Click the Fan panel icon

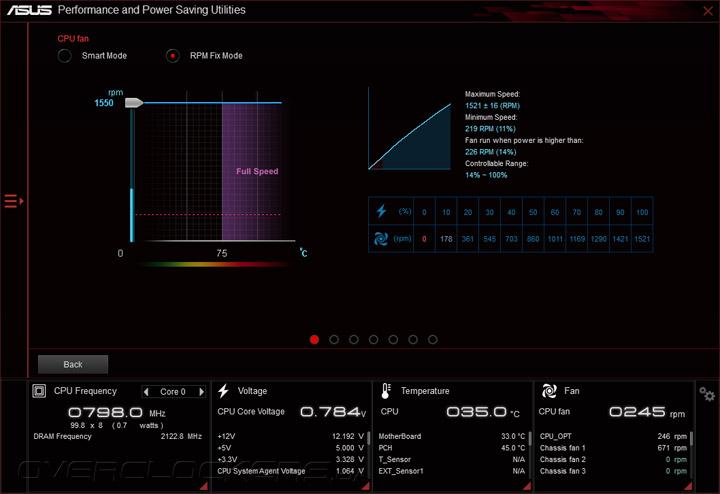[x=549, y=391]
